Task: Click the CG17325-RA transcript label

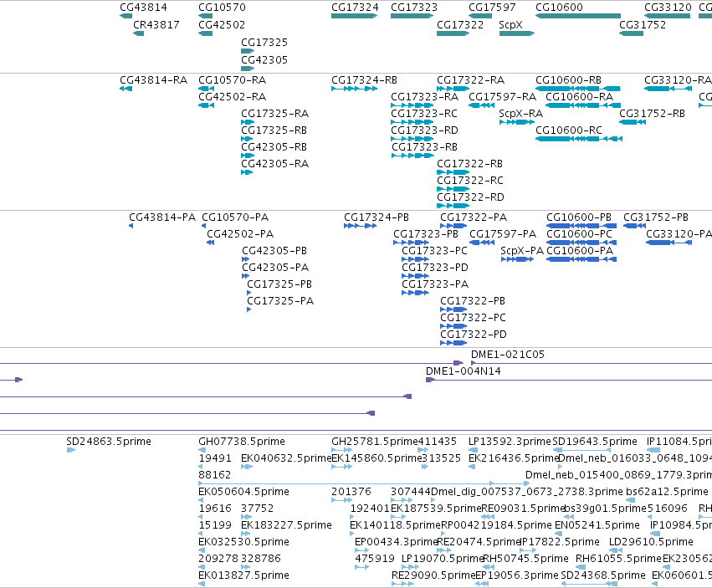Action: 274,114
